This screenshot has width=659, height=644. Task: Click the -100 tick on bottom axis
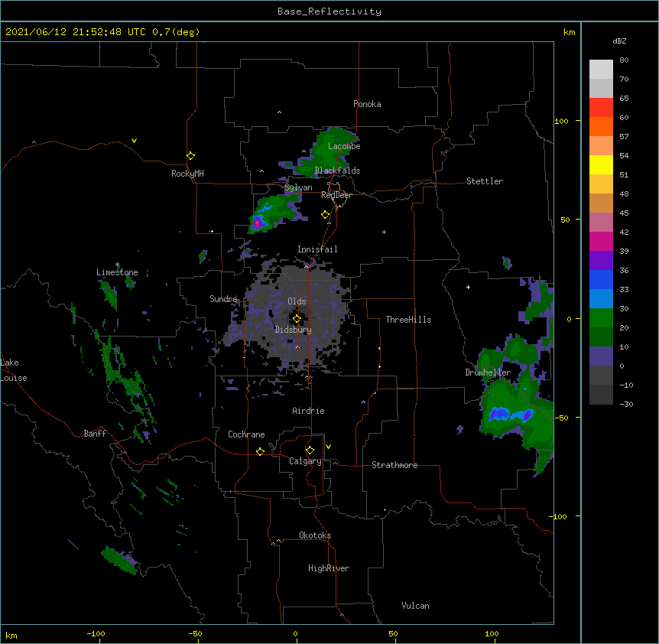pyautogui.click(x=96, y=633)
